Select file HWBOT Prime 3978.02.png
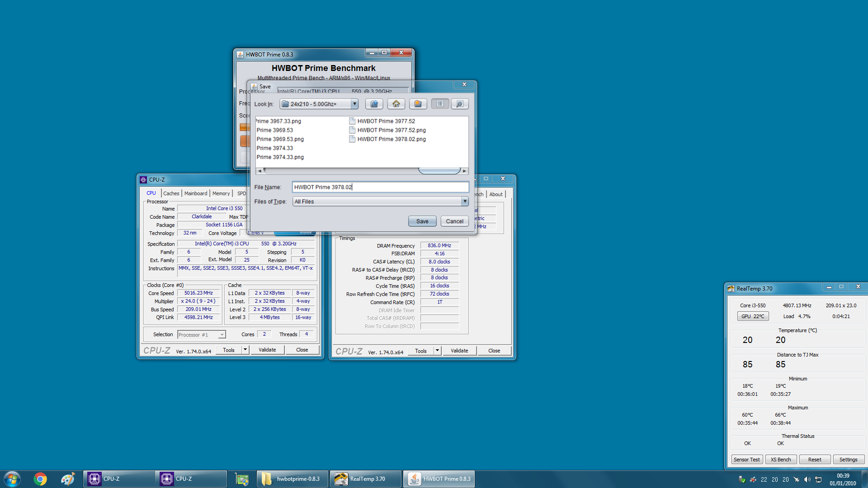Viewport: 868px width, 488px height. click(x=387, y=139)
